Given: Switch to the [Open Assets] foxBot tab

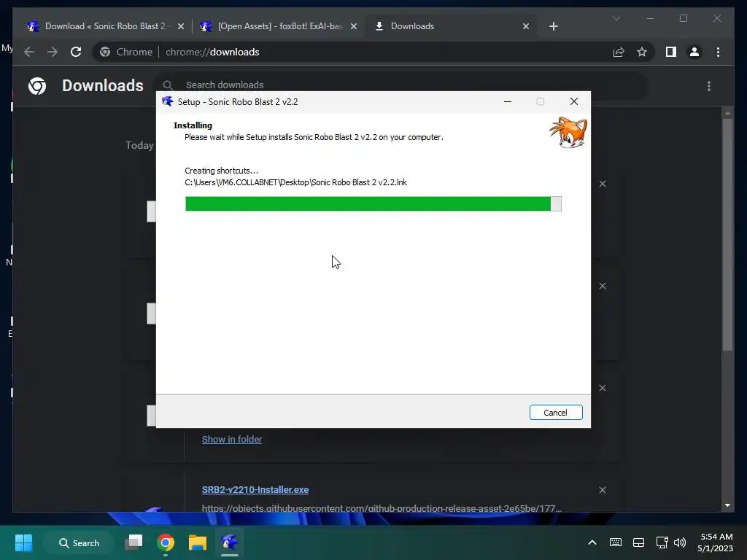Looking at the screenshot, I should coord(280,26).
